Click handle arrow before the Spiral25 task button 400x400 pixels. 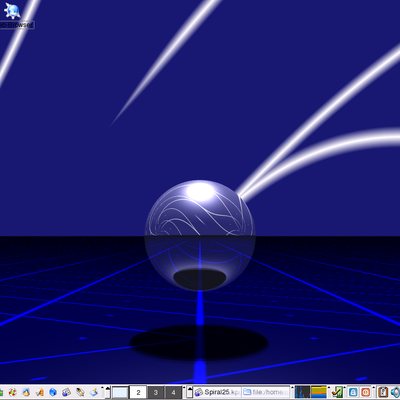[x=190, y=392]
